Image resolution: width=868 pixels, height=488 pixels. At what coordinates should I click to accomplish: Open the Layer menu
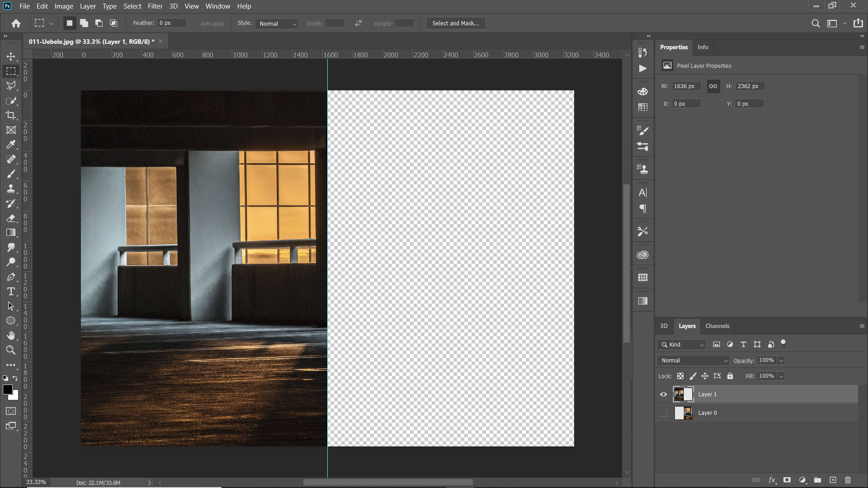(x=88, y=6)
